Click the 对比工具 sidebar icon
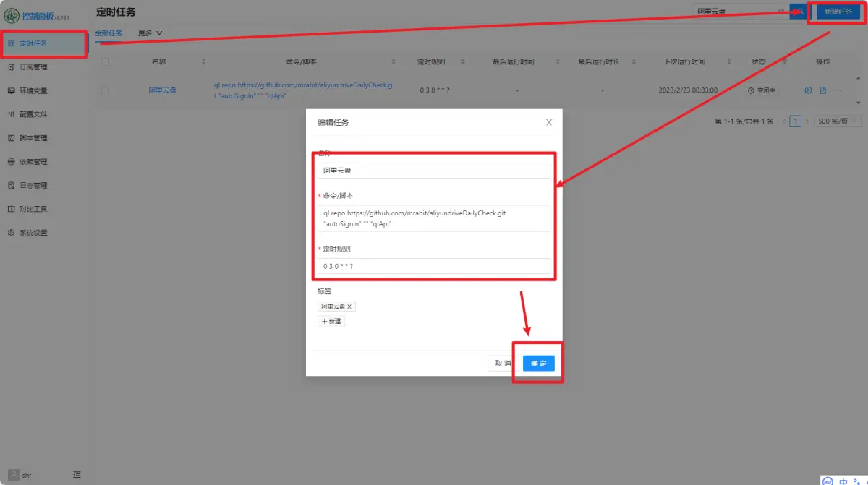 12,209
